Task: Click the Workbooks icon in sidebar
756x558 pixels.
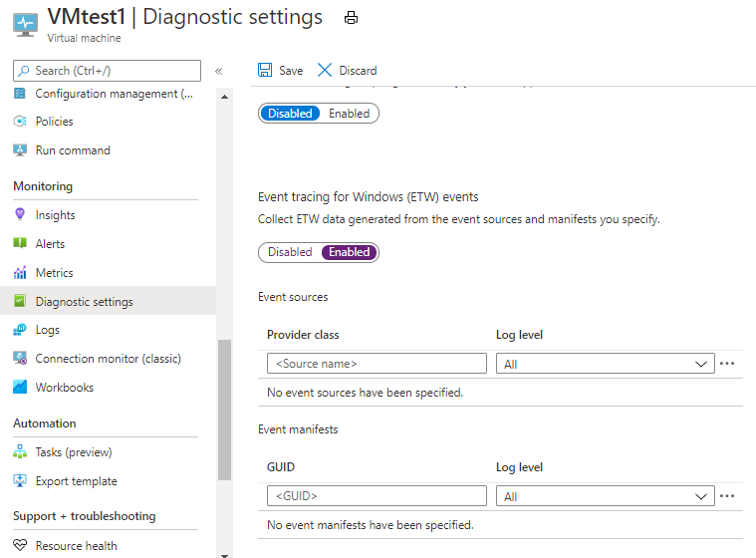Action: 20,388
